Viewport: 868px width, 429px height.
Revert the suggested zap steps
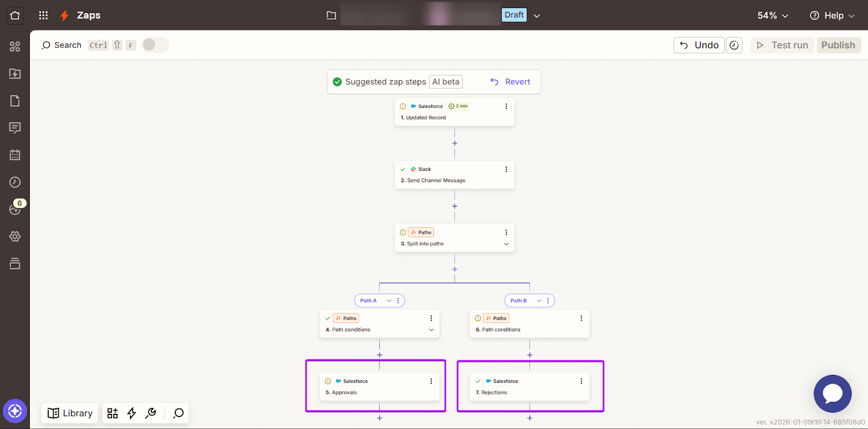pyautogui.click(x=510, y=82)
